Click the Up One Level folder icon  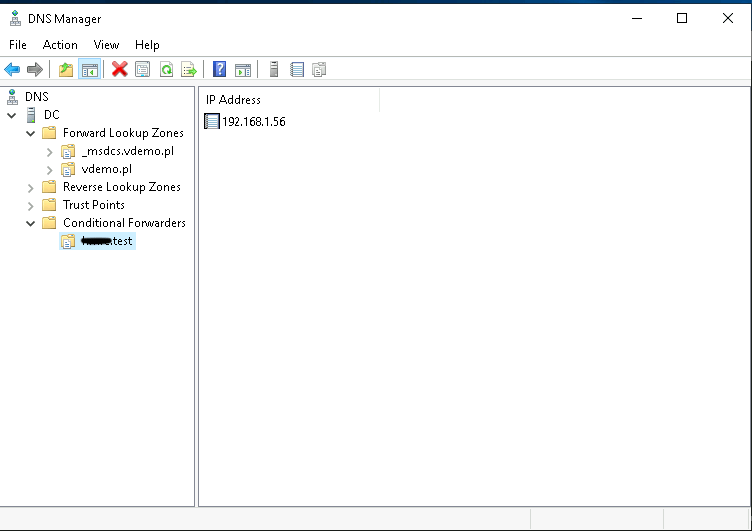(66, 69)
